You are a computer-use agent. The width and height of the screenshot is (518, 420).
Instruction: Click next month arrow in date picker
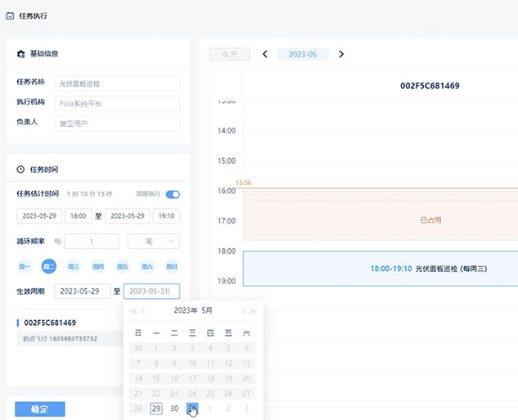(x=242, y=311)
